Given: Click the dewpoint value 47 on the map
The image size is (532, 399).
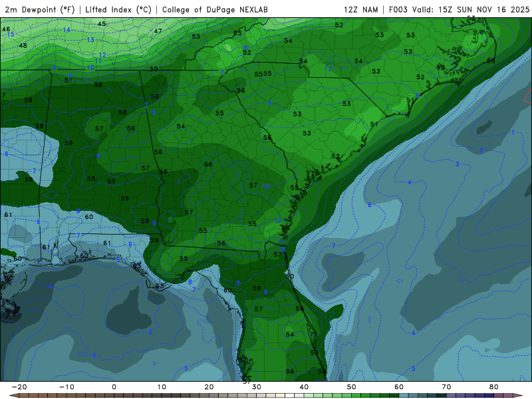Looking at the screenshot, I should point(158,31).
